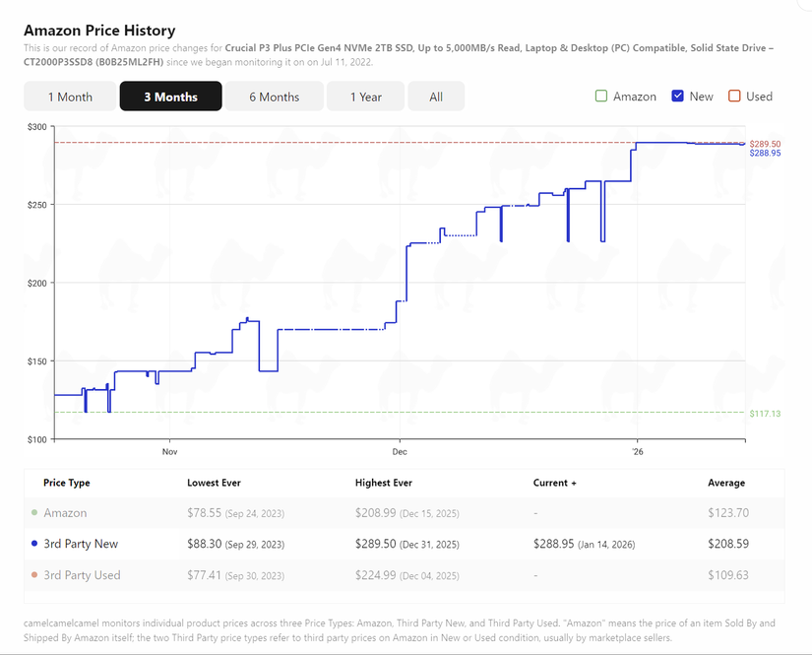Switch to the 3 Months tab

click(x=170, y=97)
